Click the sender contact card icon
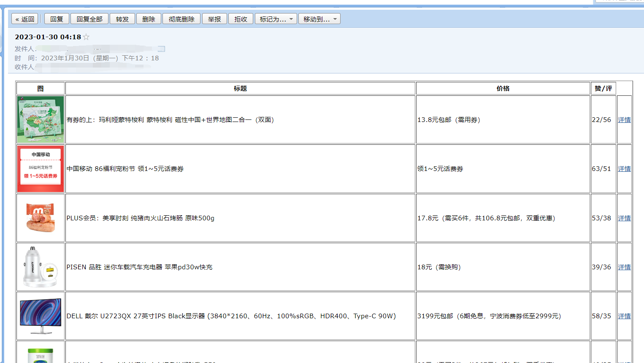Screen dimensions: 644x363 [x=161, y=49]
